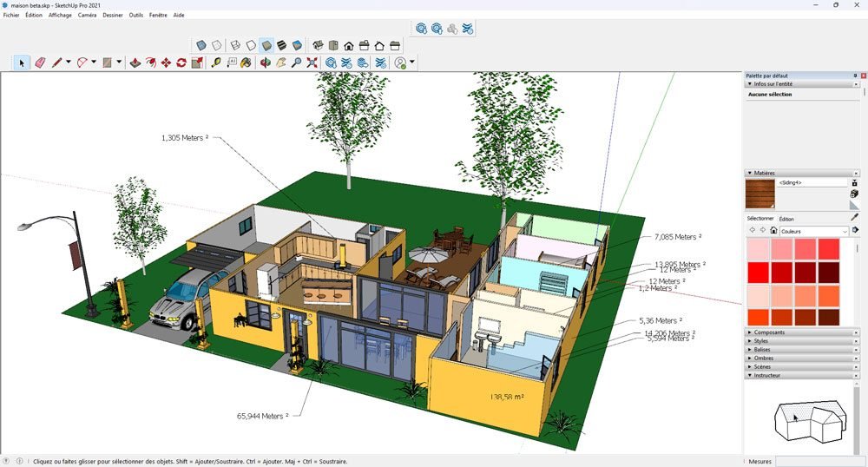Viewport: 868px width, 467px height.
Task: Choose the Arc drawing tool
Action: pyautogui.click(x=82, y=63)
